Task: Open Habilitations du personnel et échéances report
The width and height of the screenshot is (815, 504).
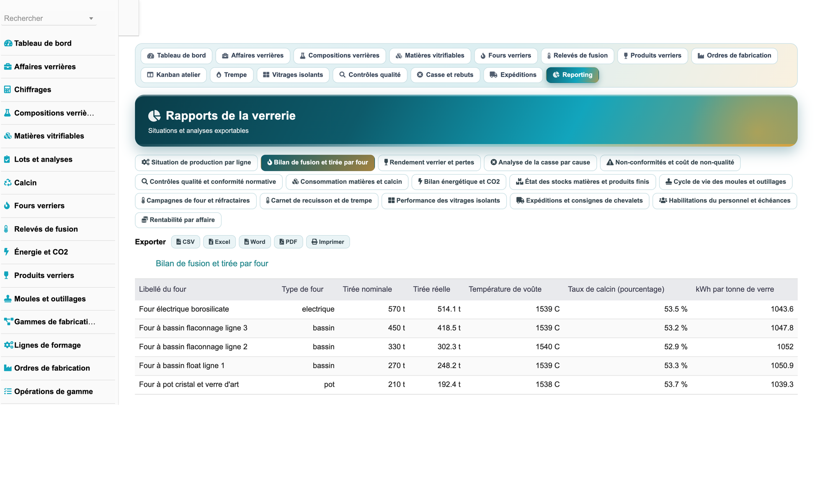Action: coord(725,201)
